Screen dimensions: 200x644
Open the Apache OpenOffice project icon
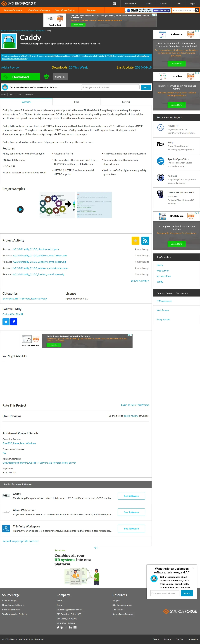[160, 161]
